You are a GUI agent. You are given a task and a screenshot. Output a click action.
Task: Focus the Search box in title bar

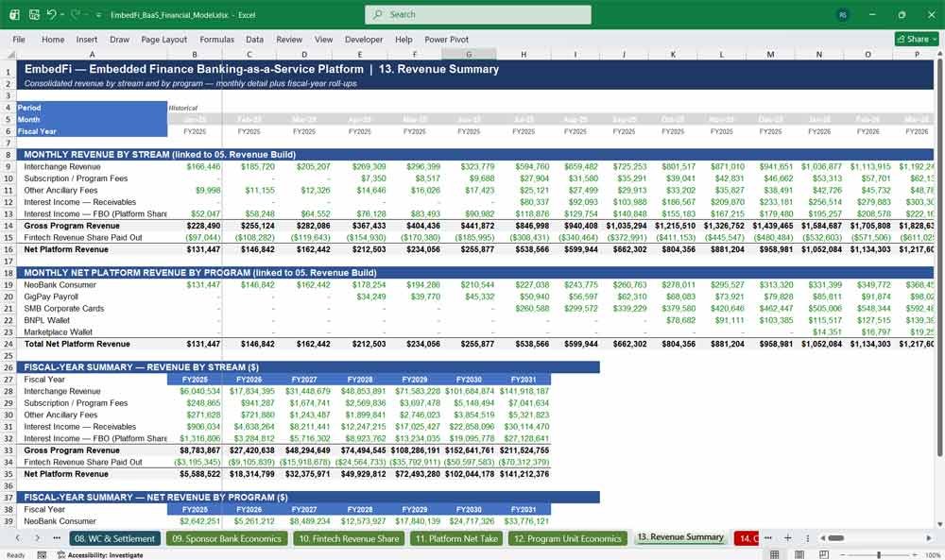click(x=478, y=14)
